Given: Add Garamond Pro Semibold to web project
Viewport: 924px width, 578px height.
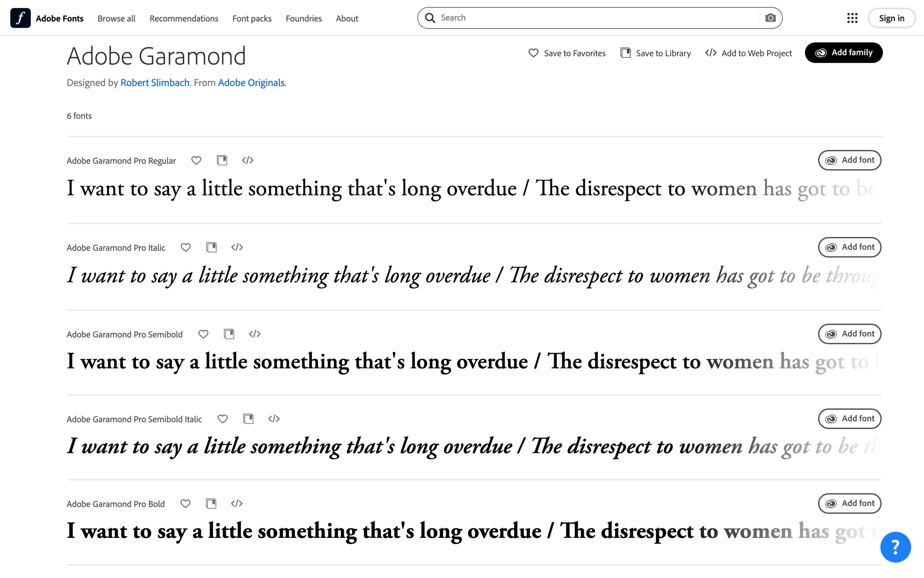Looking at the screenshot, I should tap(255, 334).
